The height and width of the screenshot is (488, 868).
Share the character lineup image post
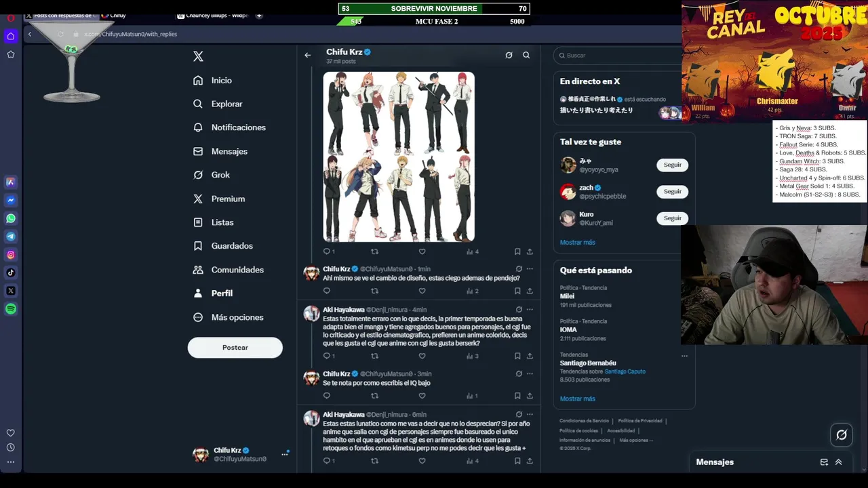tap(530, 251)
